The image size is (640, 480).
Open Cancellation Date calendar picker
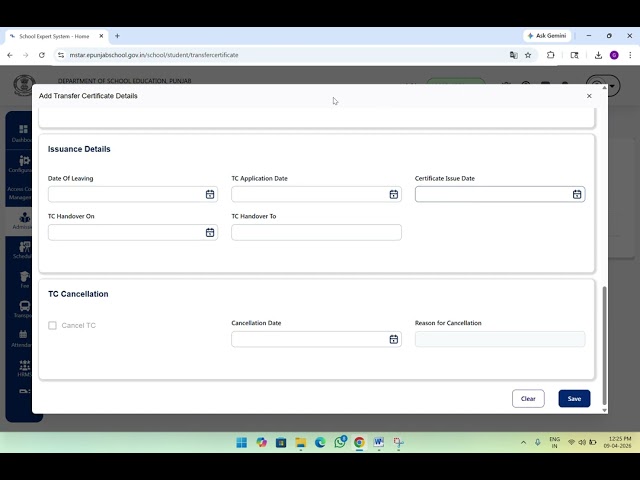coord(393,339)
